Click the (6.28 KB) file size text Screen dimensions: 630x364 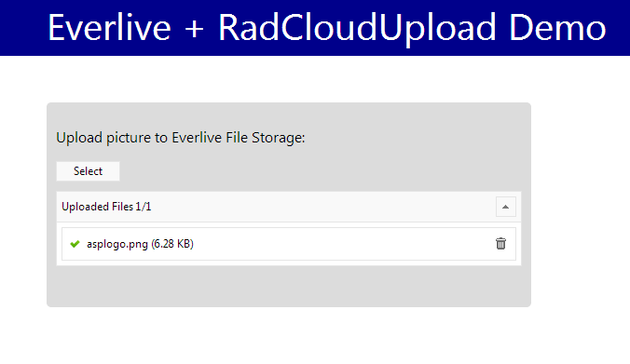click(x=172, y=244)
